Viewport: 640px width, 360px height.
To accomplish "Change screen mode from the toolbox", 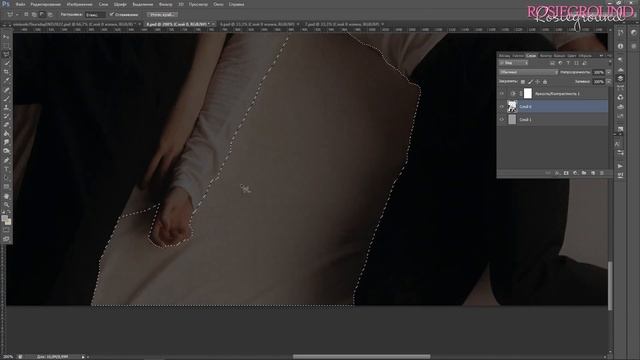I will coord(6,239).
